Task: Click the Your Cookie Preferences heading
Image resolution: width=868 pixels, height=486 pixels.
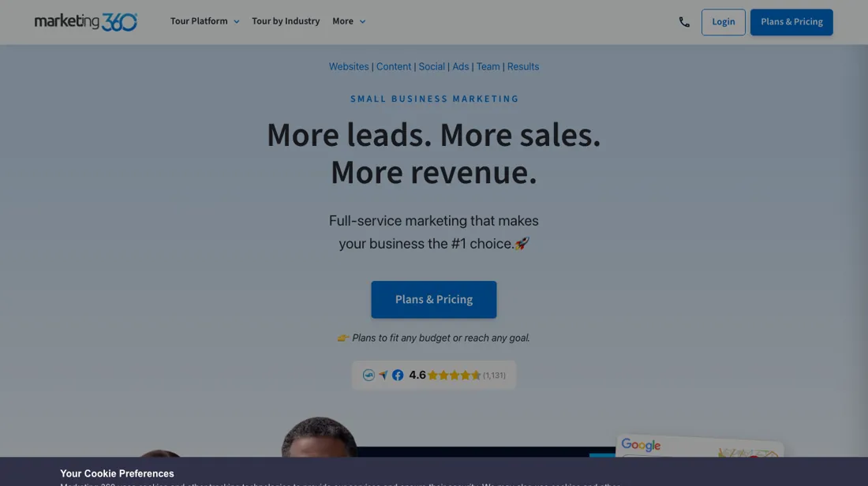Action: pos(117,473)
